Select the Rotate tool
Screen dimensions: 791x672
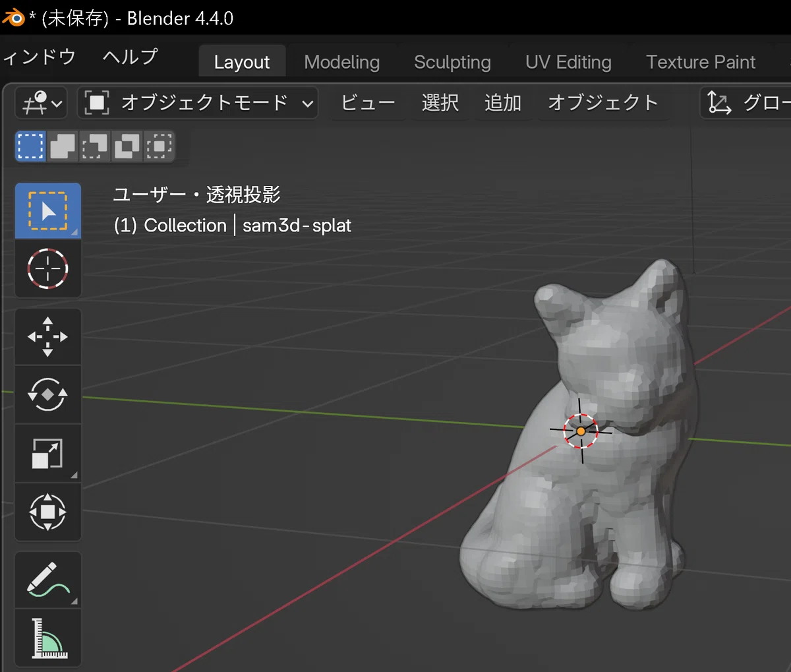pos(48,394)
